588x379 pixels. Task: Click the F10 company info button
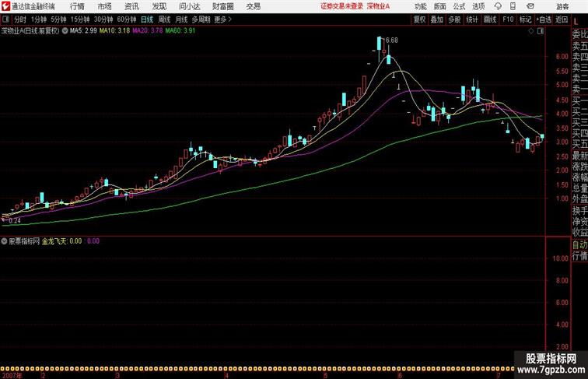508,19
